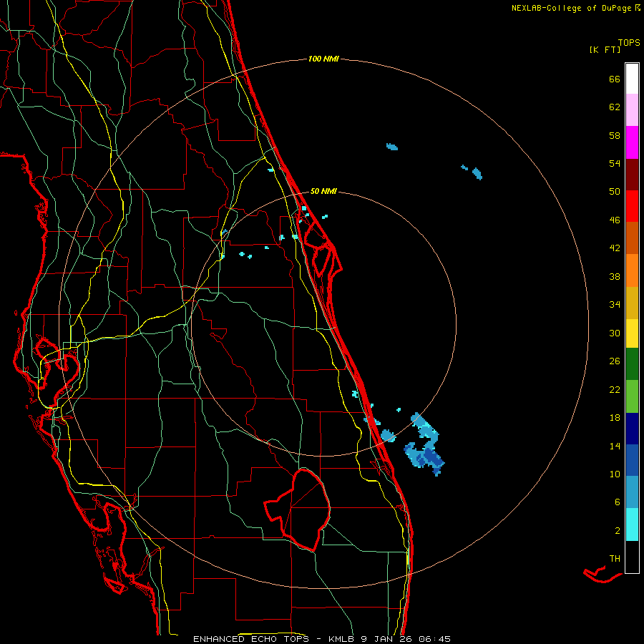Select the navy 14-18 kft legend swatch
The image size is (644, 644).
(x=632, y=429)
